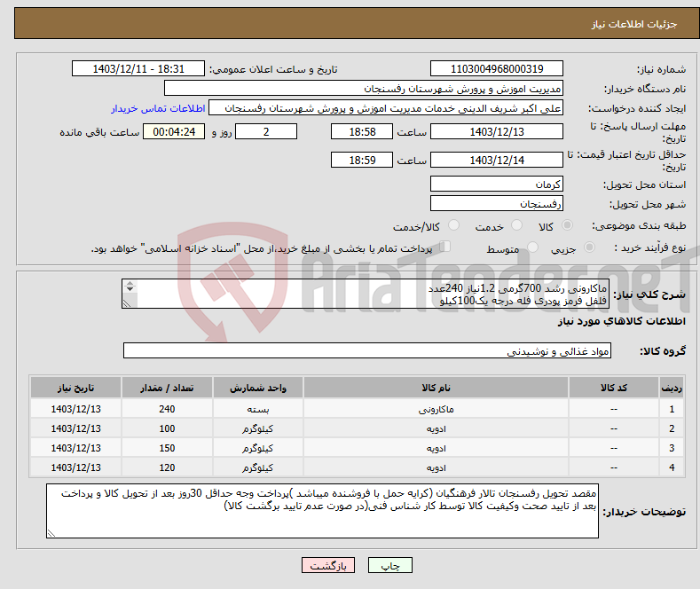The width and height of the screenshot is (700, 589).
Task: Click the announcement date field 1403/12/11 - 18:31
Action: (x=138, y=68)
